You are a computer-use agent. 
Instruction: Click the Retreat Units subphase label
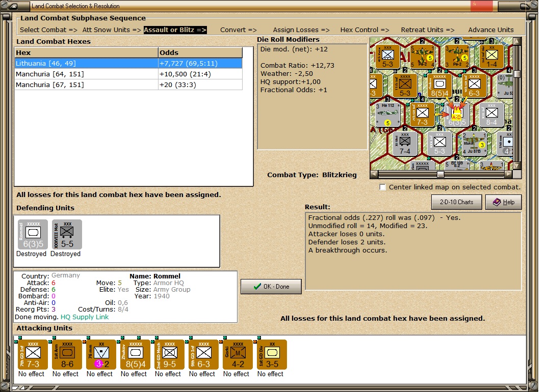point(428,30)
